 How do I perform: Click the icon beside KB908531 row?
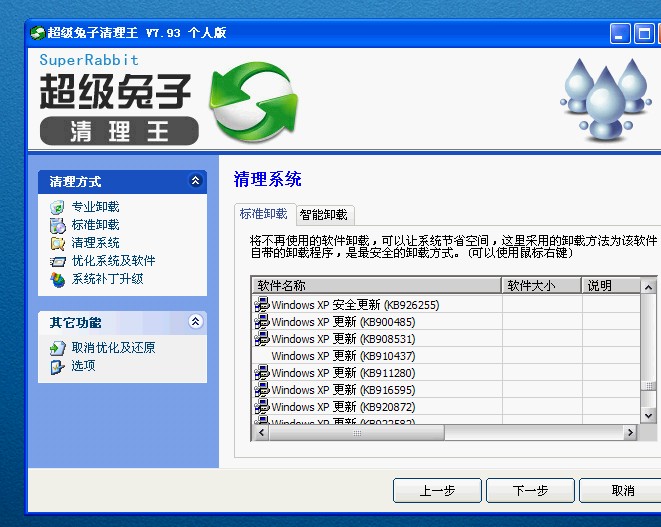click(262, 339)
